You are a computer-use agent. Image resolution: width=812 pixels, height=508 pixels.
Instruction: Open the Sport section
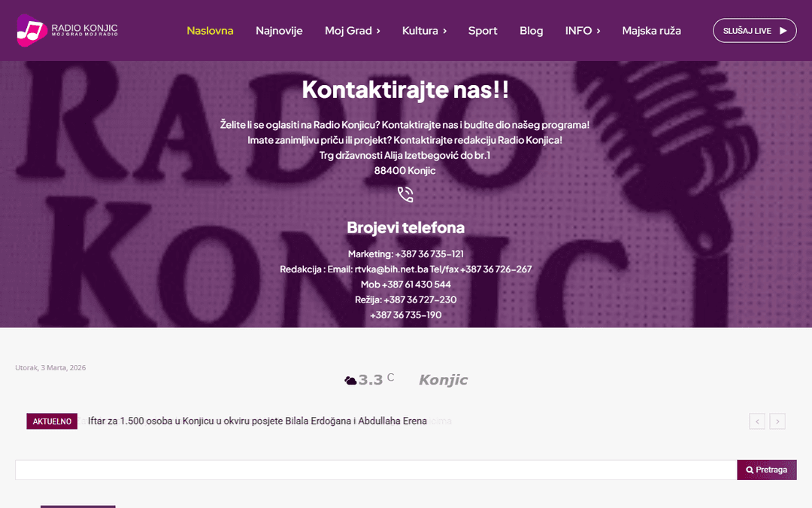tap(483, 31)
